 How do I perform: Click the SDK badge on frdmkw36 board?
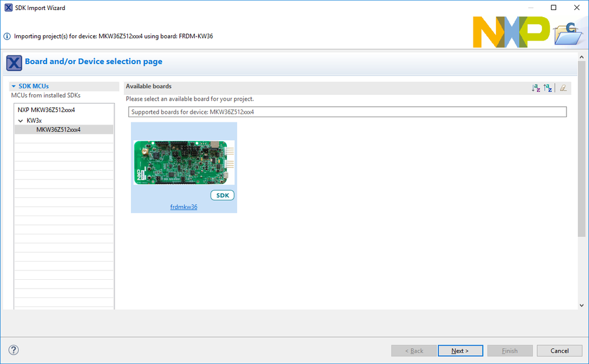click(222, 195)
